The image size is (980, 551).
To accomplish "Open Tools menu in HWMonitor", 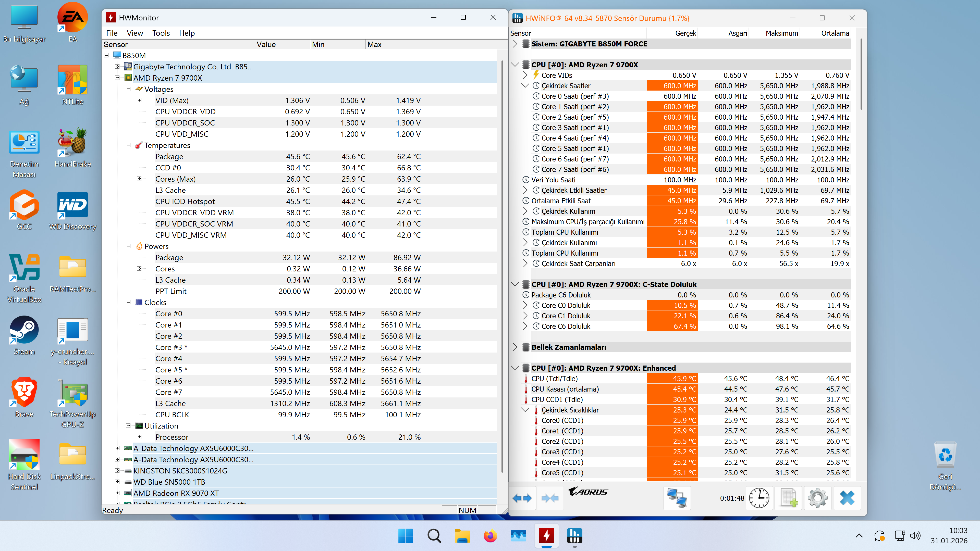I will pos(161,33).
